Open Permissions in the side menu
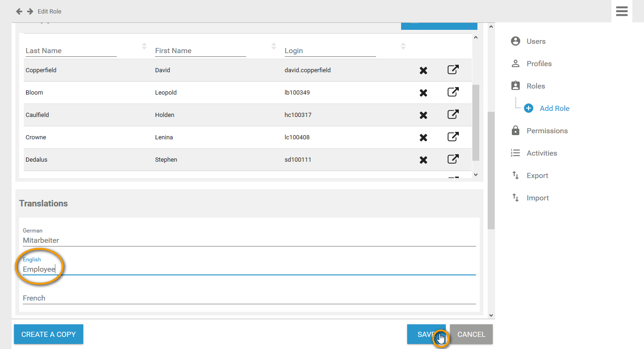 pos(547,131)
